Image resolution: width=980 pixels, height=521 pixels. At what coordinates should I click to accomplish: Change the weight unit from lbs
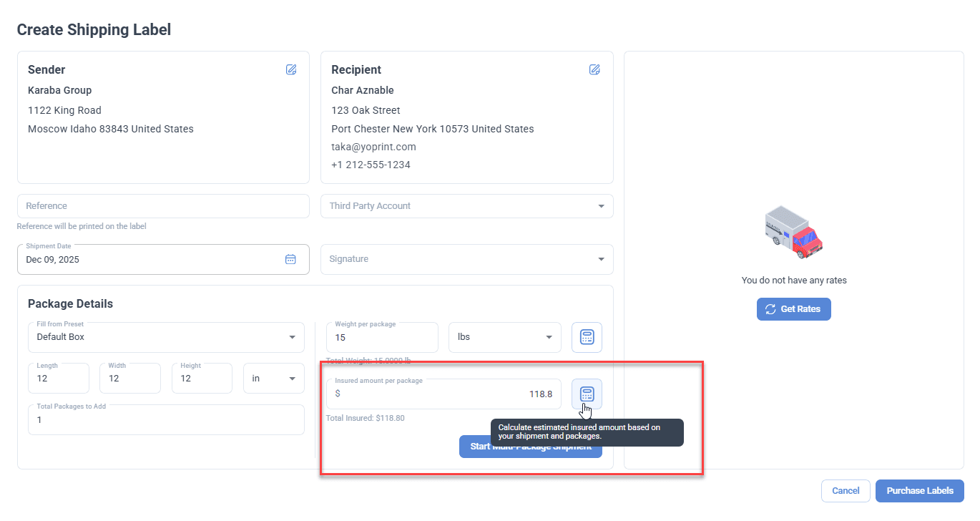click(x=504, y=337)
